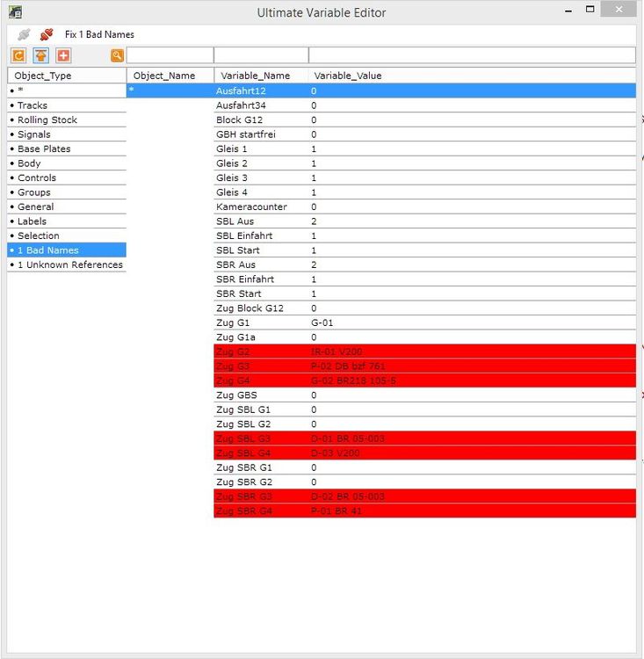Viewport: 644px width, 659px height.
Task: Maximize the Ultimate Variable Editor window
Action: tap(590, 10)
